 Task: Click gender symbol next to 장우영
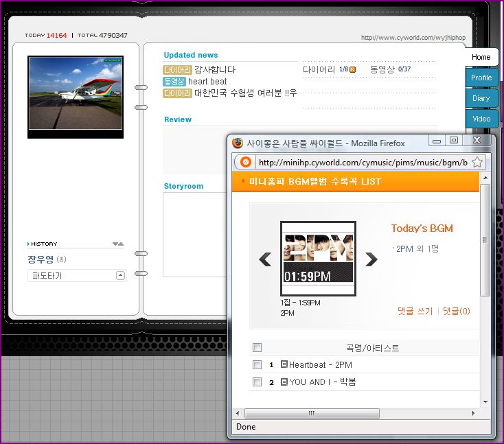pos(61,259)
